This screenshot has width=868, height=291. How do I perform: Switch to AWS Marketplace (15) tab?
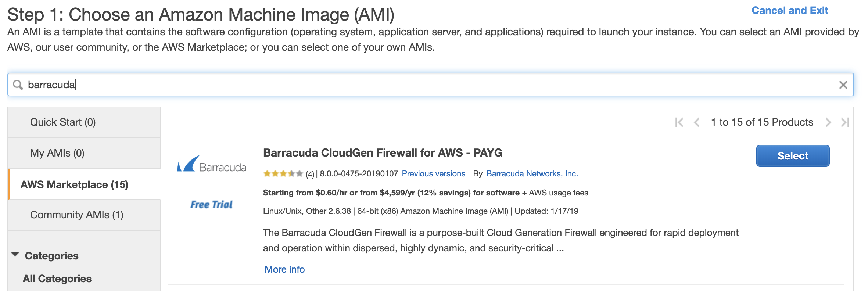pyautogui.click(x=74, y=184)
